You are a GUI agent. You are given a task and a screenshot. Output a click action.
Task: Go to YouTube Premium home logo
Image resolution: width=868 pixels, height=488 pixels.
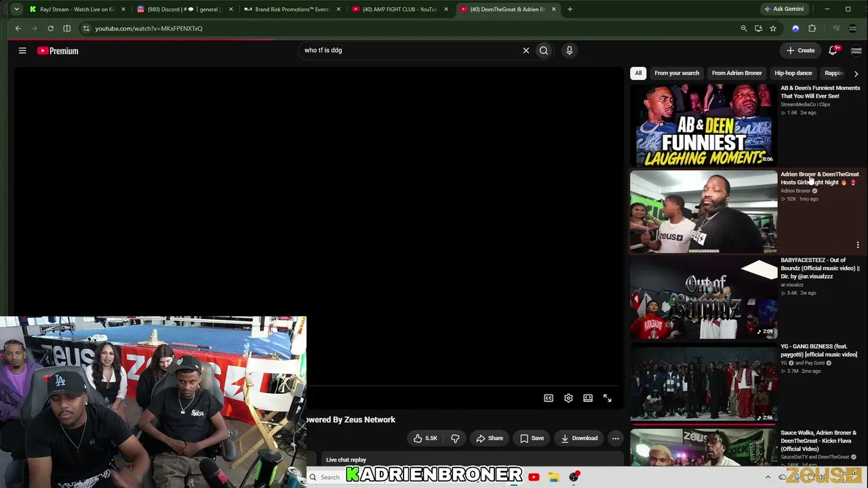58,51
